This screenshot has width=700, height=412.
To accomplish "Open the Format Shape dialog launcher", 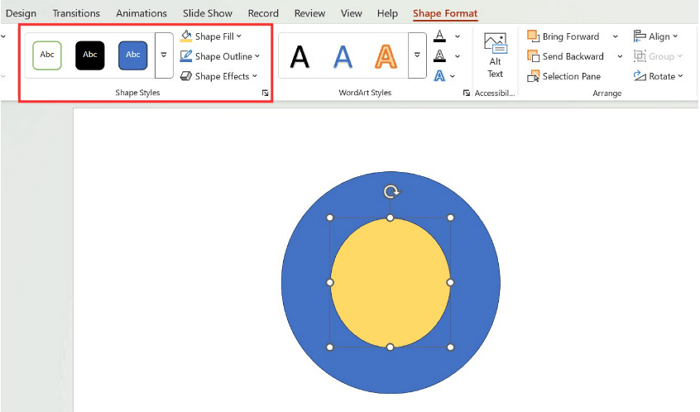I will coord(265,93).
